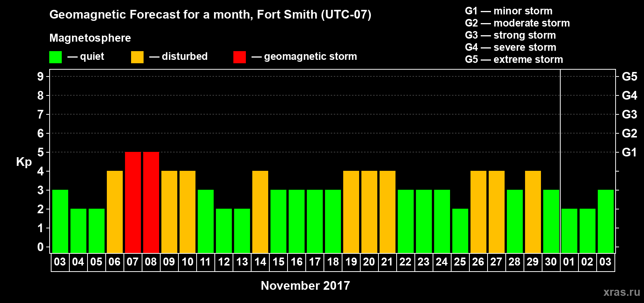The image size is (644, 303).
Task: Click the Kp value 7 on left axis
Action: point(41,114)
